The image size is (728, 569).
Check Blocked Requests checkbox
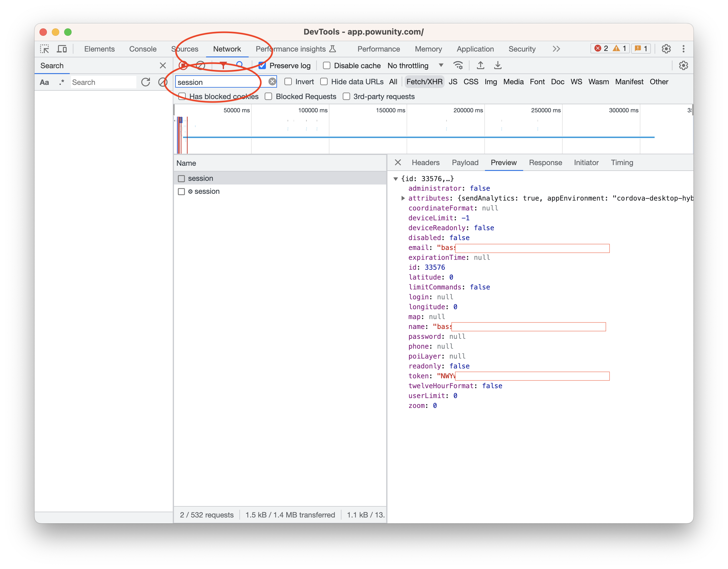(x=268, y=96)
